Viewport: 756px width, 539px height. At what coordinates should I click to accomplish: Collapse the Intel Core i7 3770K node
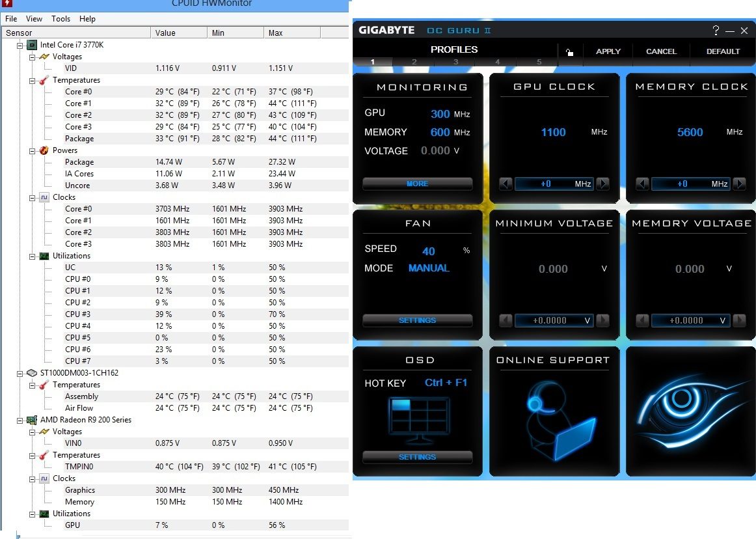pos(20,46)
